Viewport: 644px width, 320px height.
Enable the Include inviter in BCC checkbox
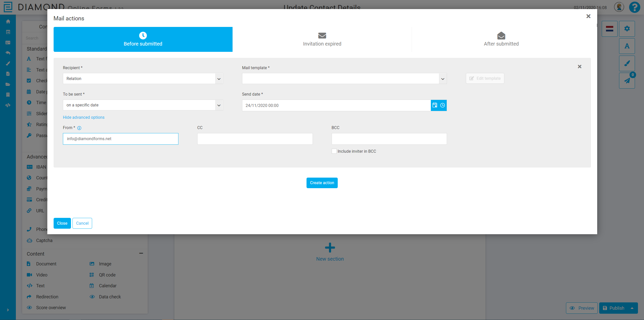pyautogui.click(x=334, y=151)
